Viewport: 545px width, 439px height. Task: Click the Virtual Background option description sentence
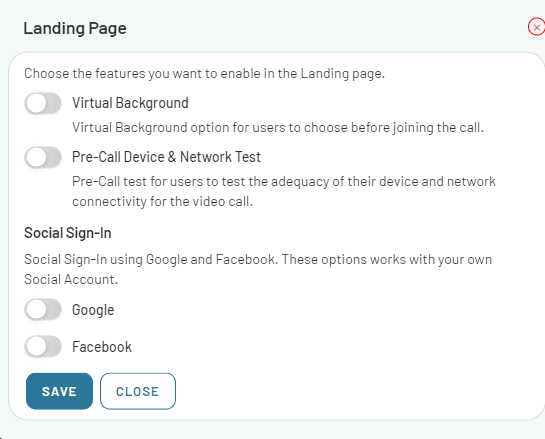pos(278,128)
